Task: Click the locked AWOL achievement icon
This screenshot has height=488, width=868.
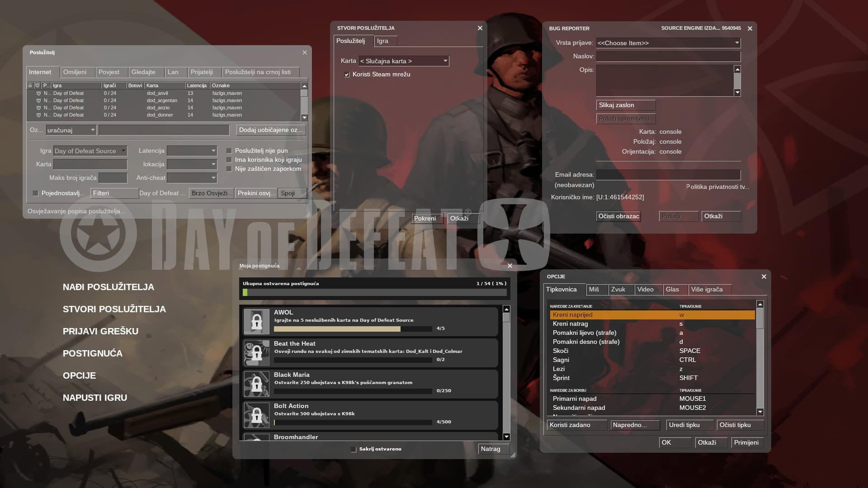Action: click(x=256, y=321)
